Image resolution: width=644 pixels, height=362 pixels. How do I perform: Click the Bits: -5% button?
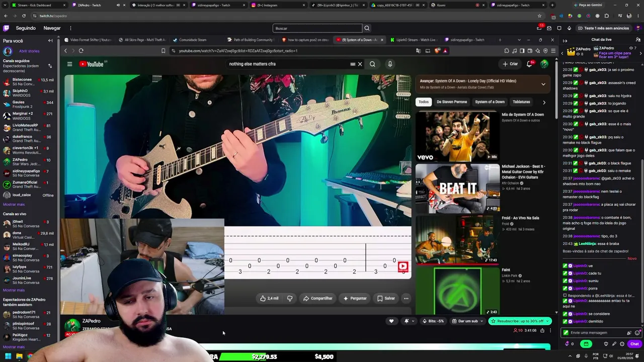pos(433,321)
